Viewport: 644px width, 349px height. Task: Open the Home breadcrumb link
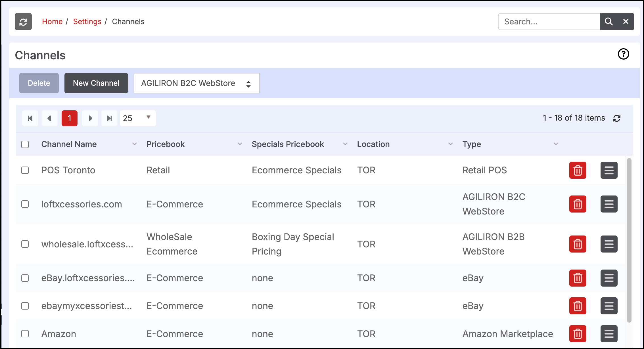click(52, 22)
